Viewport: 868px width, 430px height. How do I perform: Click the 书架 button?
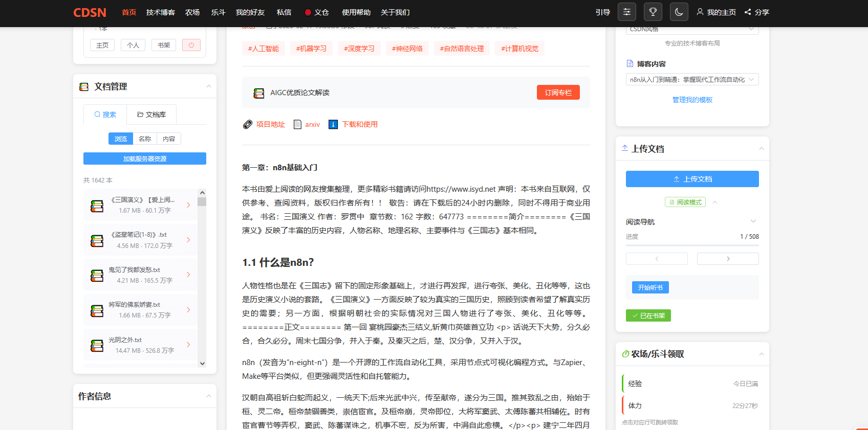coord(164,45)
